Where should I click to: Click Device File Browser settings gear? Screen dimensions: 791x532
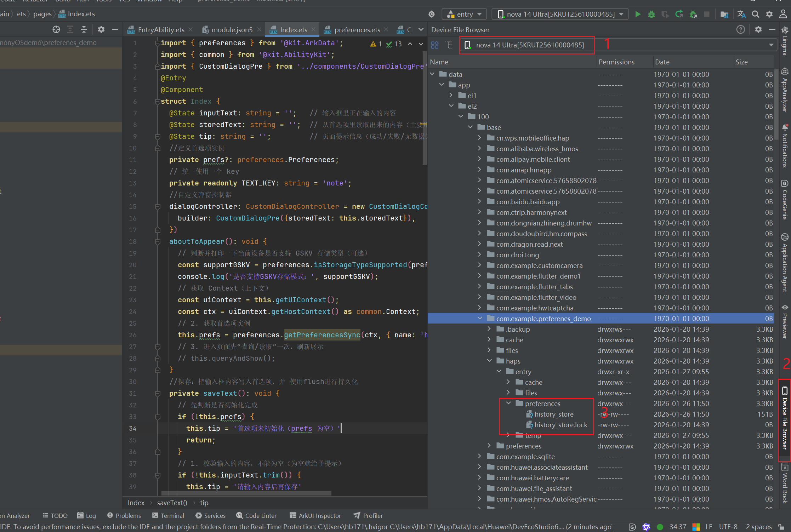tap(758, 30)
